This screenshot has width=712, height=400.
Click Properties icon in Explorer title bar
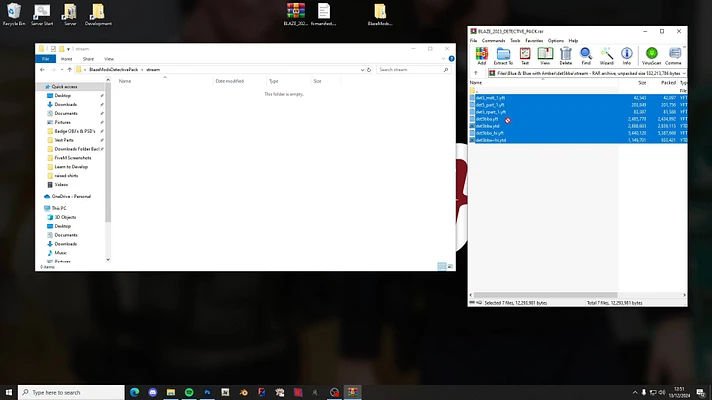[x=53, y=49]
